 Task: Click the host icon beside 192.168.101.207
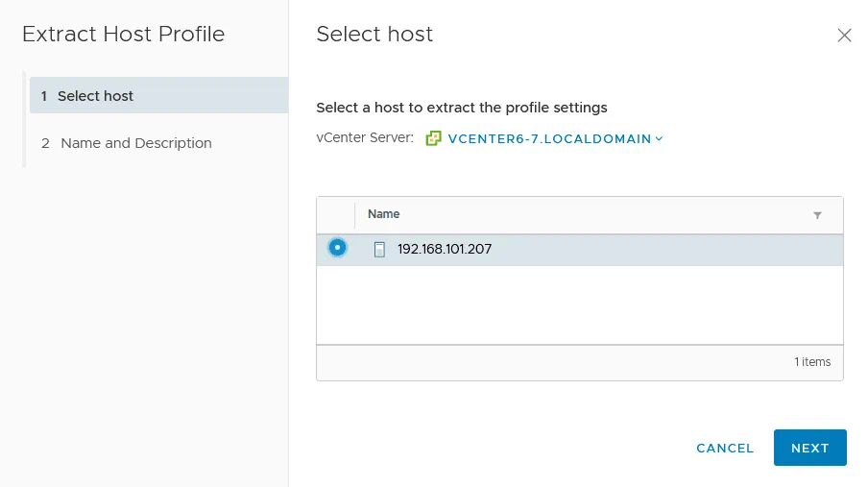point(379,250)
